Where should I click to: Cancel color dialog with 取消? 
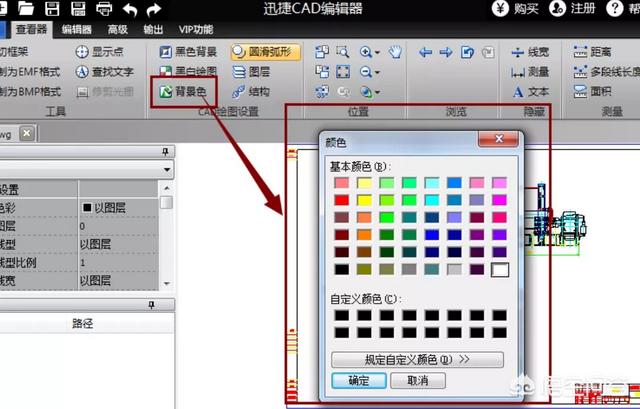tap(418, 381)
